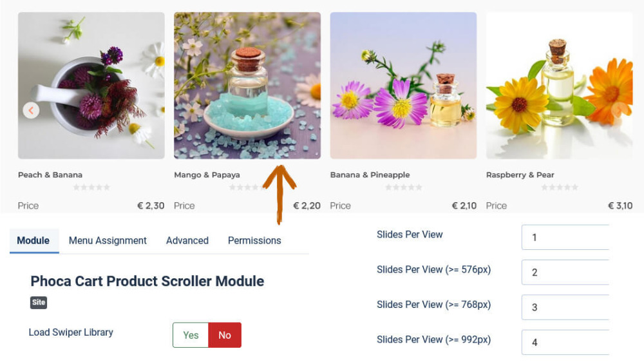This screenshot has height=362, width=644.
Task: Click the star rating under Banana & Pineapple
Action: 404,187
